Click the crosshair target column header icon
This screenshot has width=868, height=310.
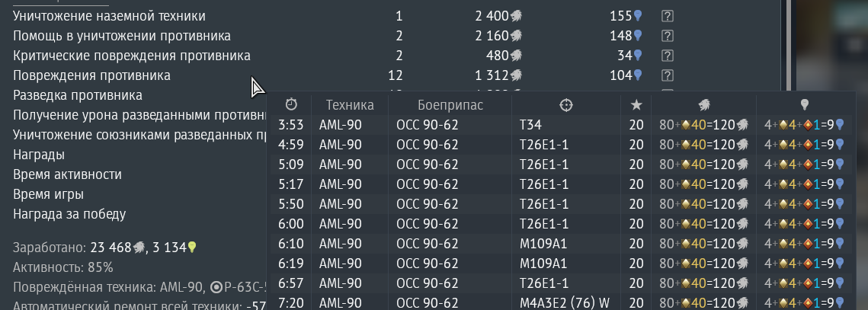pos(565,105)
